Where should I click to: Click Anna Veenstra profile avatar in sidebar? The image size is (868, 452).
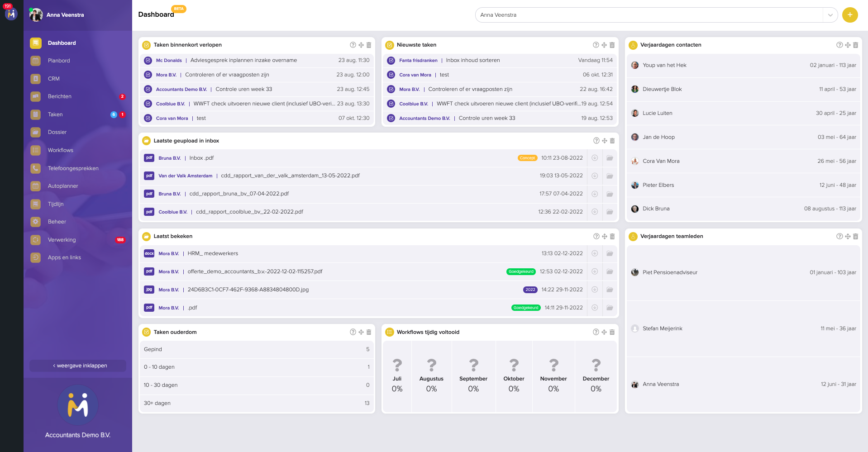tap(36, 15)
